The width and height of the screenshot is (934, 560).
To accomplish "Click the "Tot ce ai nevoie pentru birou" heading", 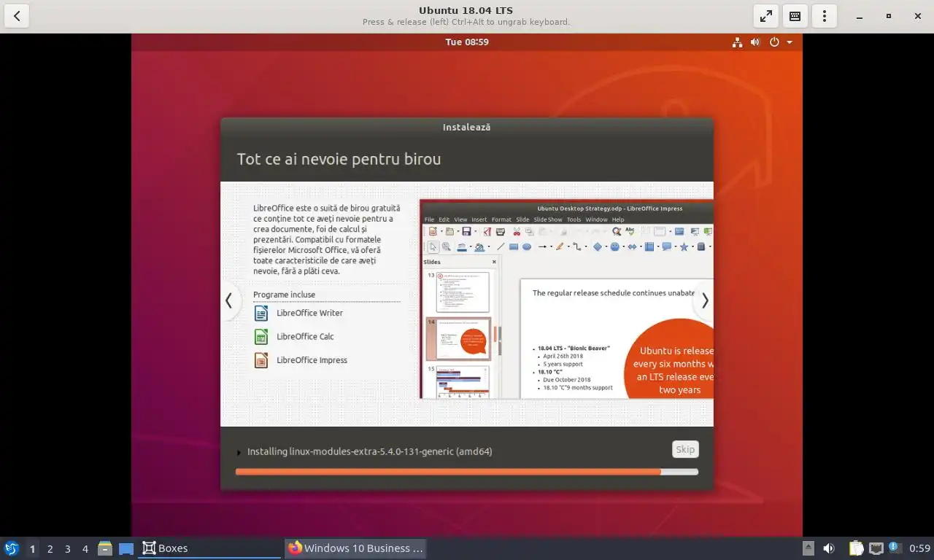I will 339,159.
